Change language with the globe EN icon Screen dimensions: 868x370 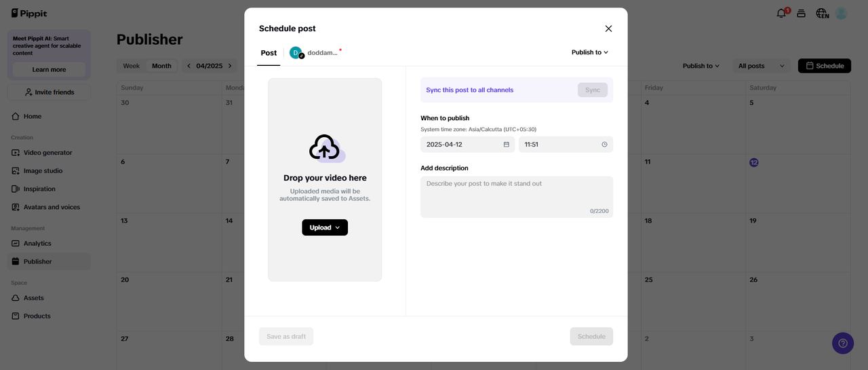coord(822,13)
